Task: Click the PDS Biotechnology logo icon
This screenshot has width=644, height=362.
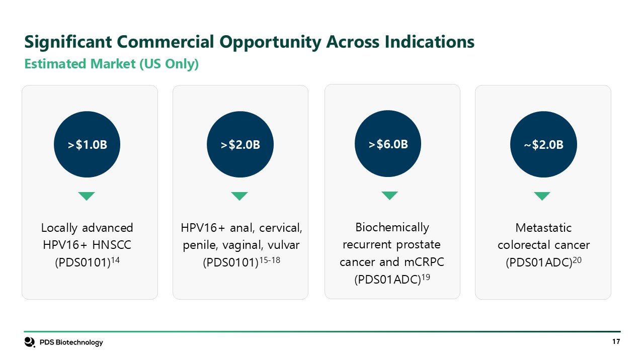Action: [x=30, y=342]
